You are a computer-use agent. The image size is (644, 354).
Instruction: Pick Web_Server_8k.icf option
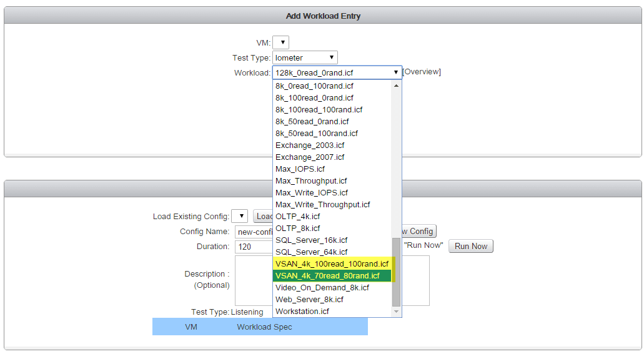333,300
